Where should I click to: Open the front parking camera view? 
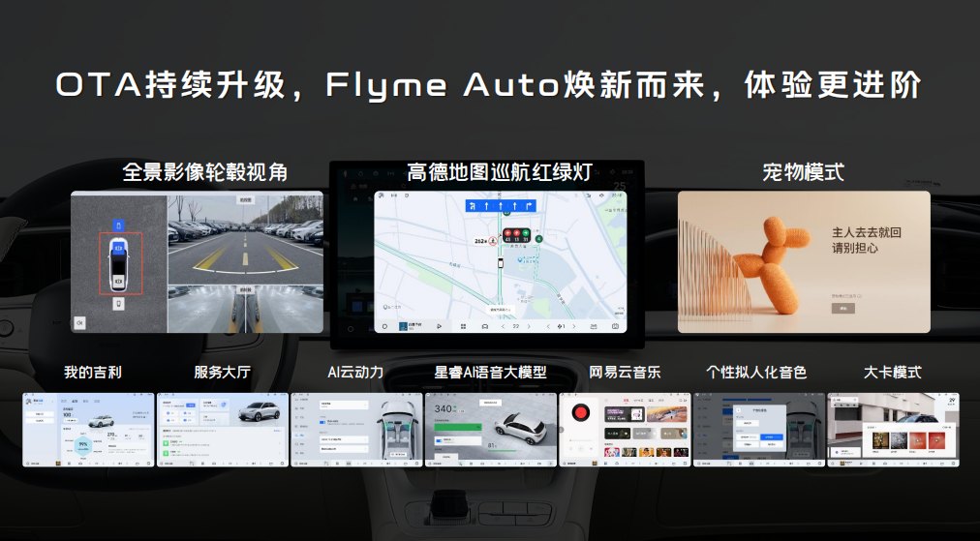(246, 240)
